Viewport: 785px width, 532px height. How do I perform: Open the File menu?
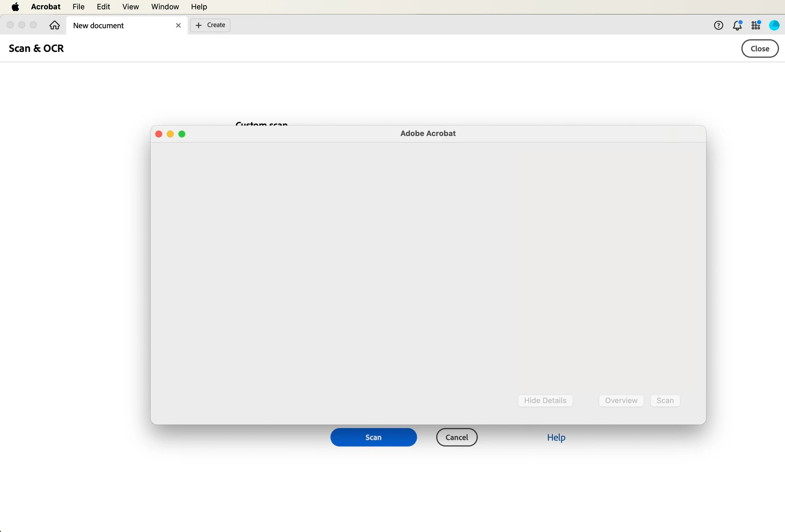78,7
